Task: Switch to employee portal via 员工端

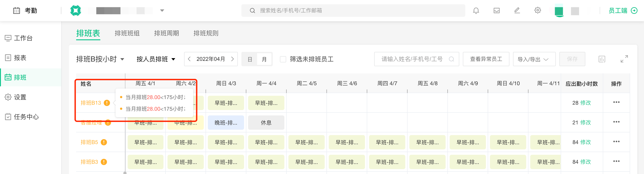Action: tap(623, 11)
